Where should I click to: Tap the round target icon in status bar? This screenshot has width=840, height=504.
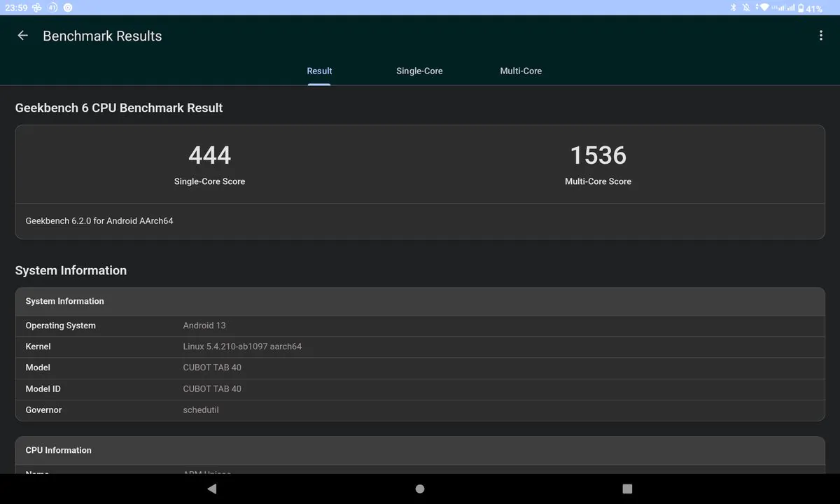pos(67,8)
